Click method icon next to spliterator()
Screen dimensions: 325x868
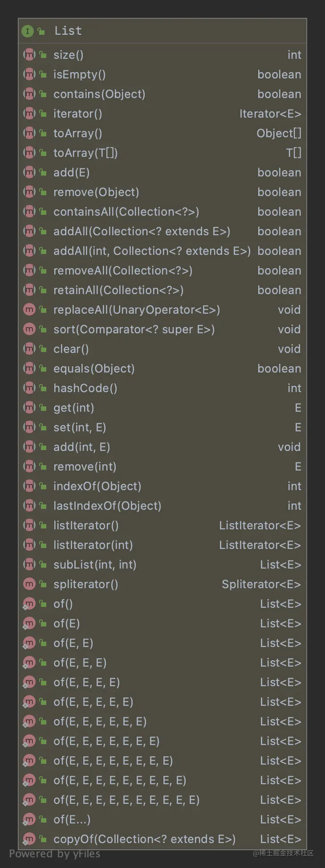pos(29,584)
